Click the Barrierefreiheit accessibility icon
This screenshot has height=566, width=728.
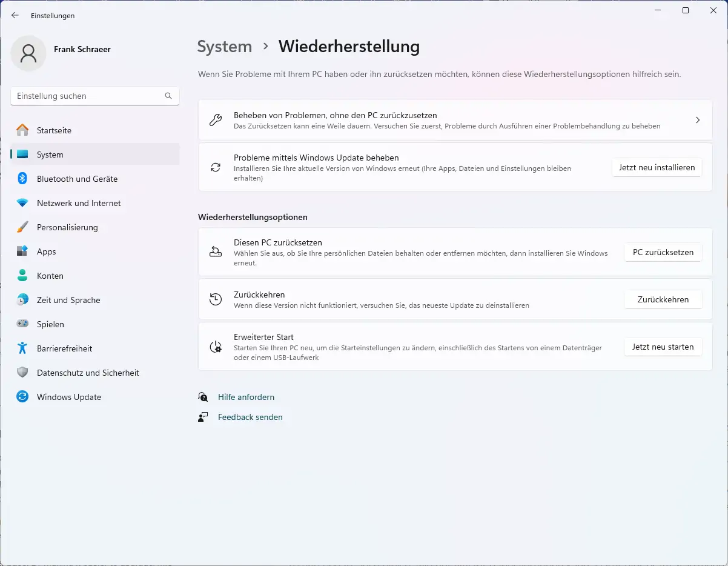pyautogui.click(x=22, y=348)
